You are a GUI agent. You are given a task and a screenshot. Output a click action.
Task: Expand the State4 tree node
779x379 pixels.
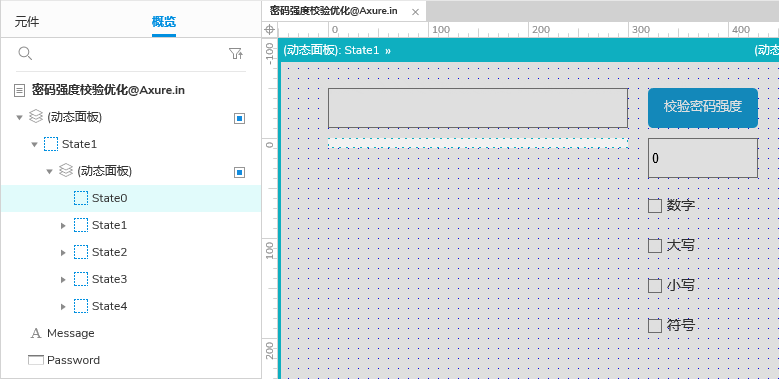pyautogui.click(x=63, y=306)
